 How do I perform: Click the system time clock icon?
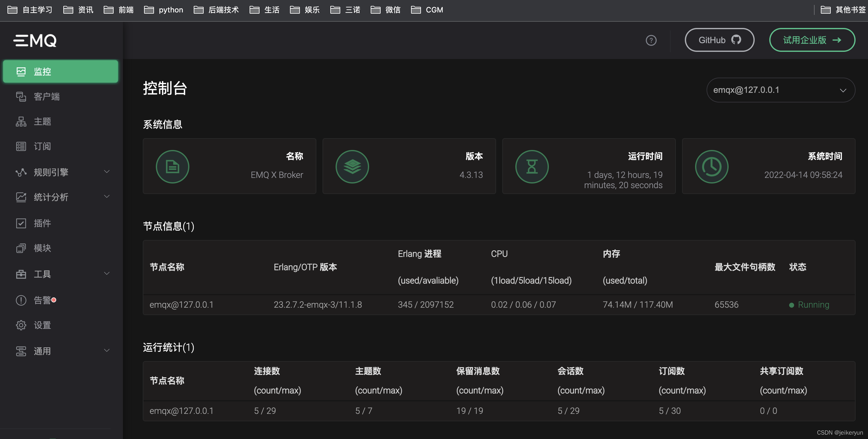[712, 166]
